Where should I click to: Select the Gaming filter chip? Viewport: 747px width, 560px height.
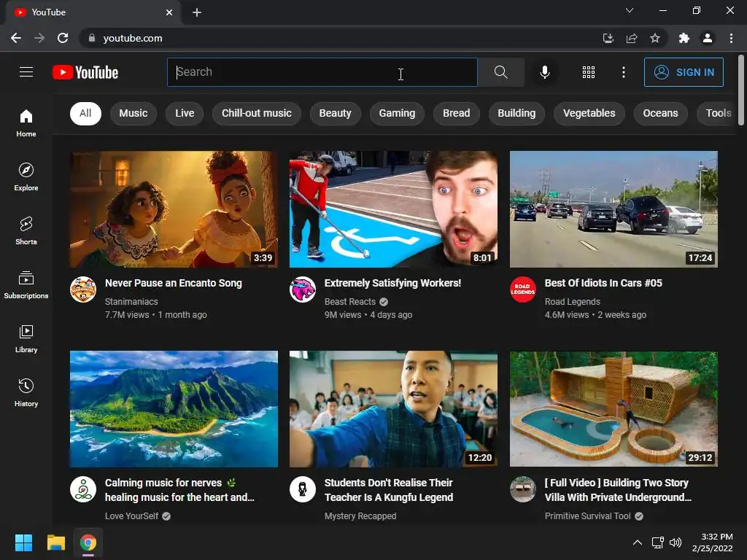click(x=397, y=113)
